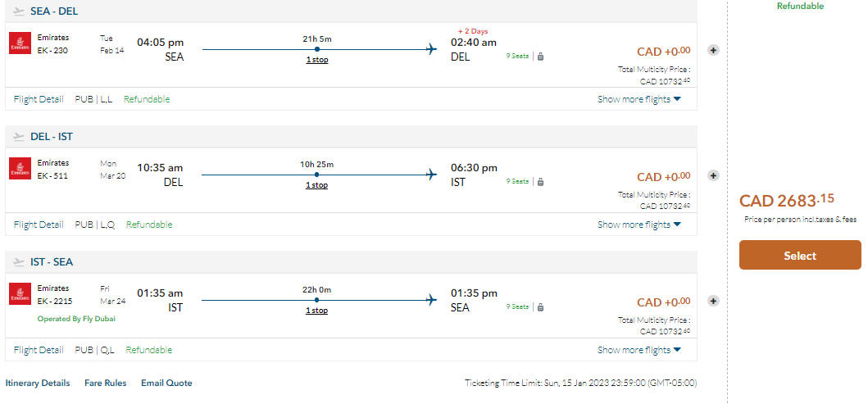View Flight Detail for IST - SEA segment
The height and width of the screenshot is (404, 868).
tap(39, 350)
